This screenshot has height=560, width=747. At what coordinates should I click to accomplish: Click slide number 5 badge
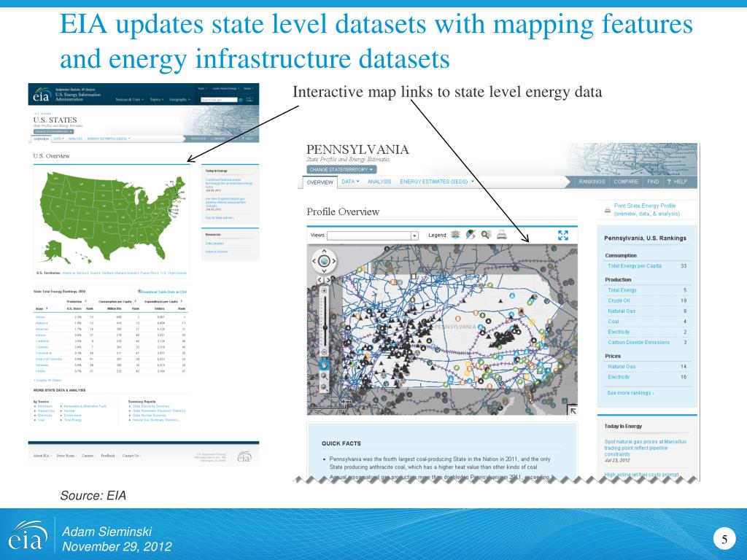[724, 539]
